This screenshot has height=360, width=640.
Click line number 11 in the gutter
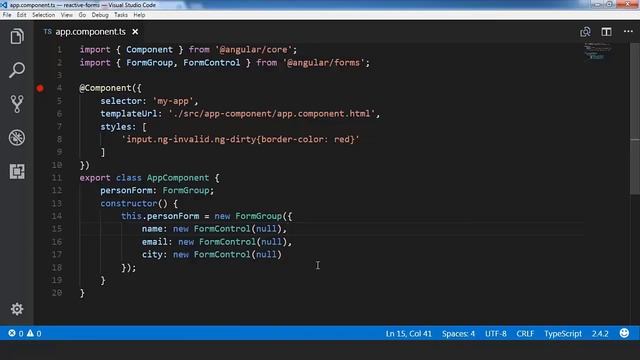57,178
